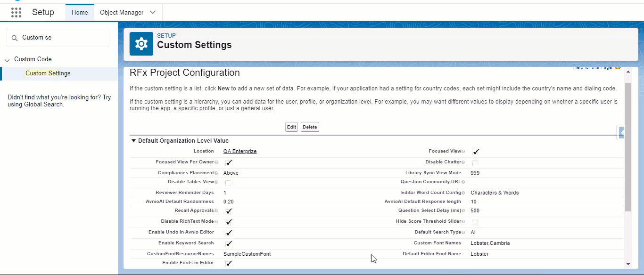Click help icon beside Question Community URL
Viewport: 644px width, 275px height.
pos(463,182)
